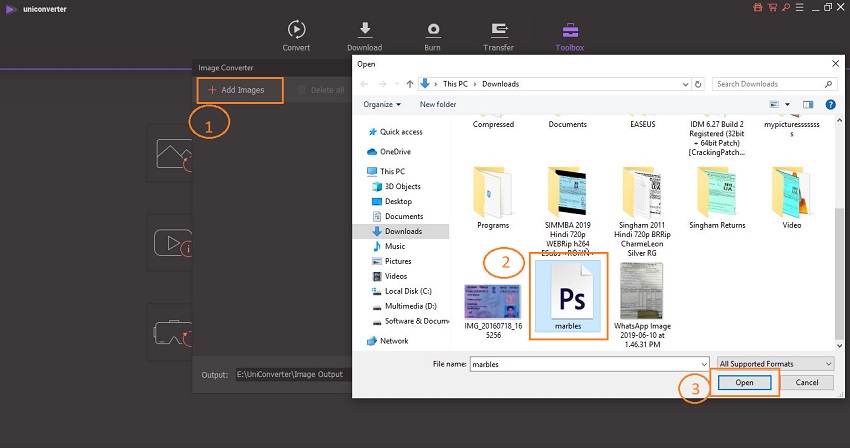Go to the Transfer tab

[499, 36]
